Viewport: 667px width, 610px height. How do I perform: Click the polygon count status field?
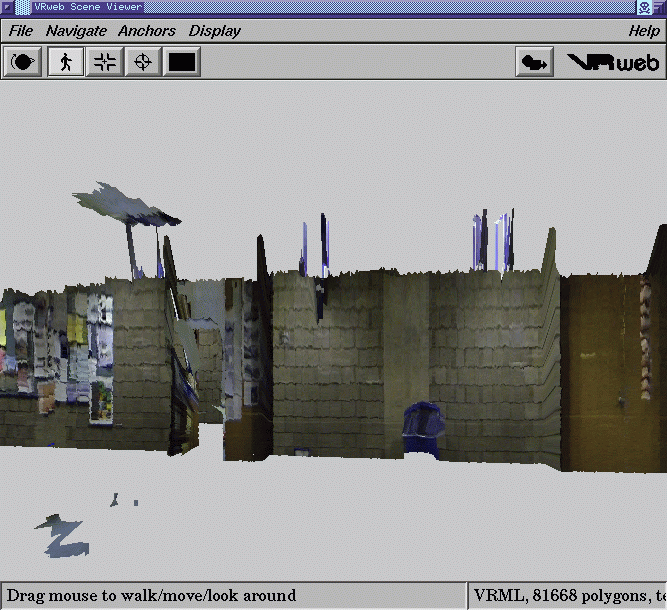coord(566,595)
